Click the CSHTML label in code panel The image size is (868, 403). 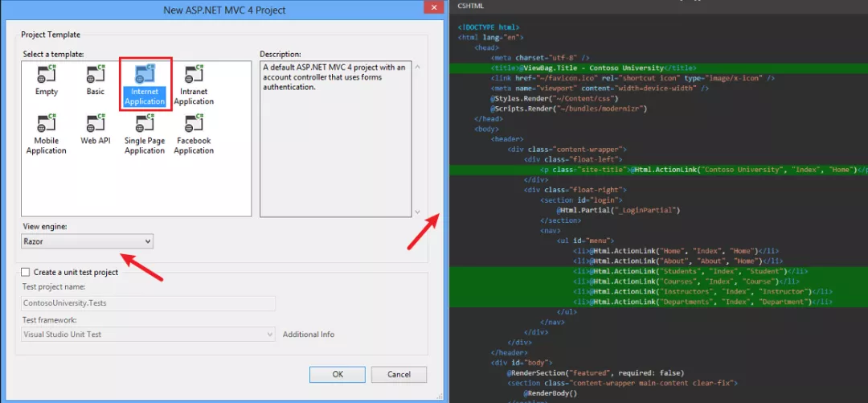coord(471,6)
